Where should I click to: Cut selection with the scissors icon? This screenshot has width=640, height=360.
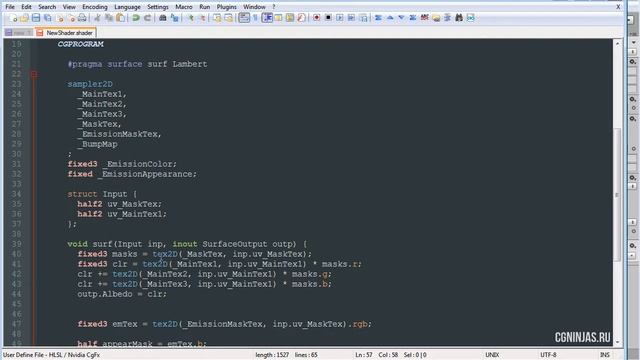point(98,18)
